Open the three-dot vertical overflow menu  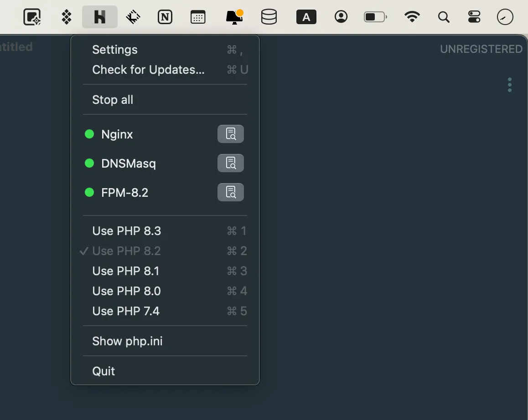509,85
